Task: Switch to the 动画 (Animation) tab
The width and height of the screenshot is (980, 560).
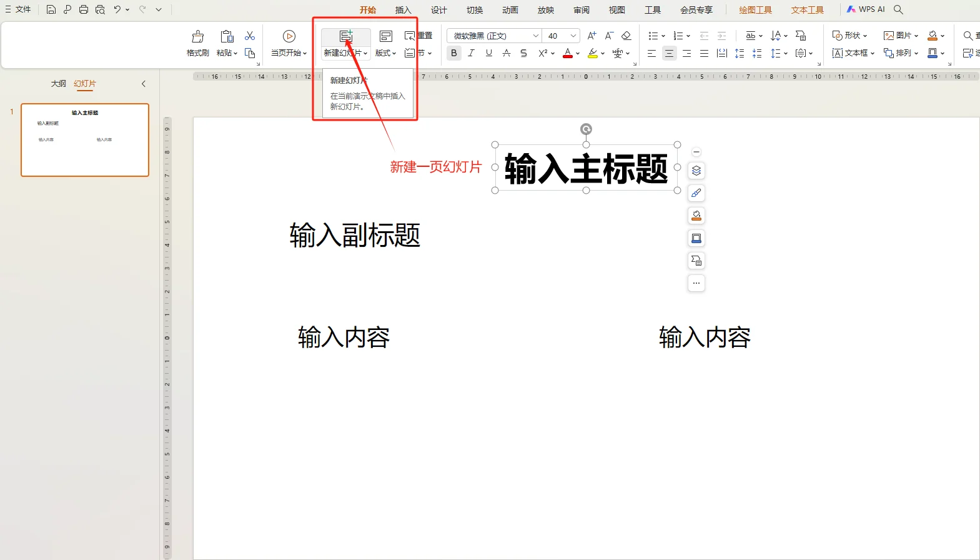Action: pos(510,10)
